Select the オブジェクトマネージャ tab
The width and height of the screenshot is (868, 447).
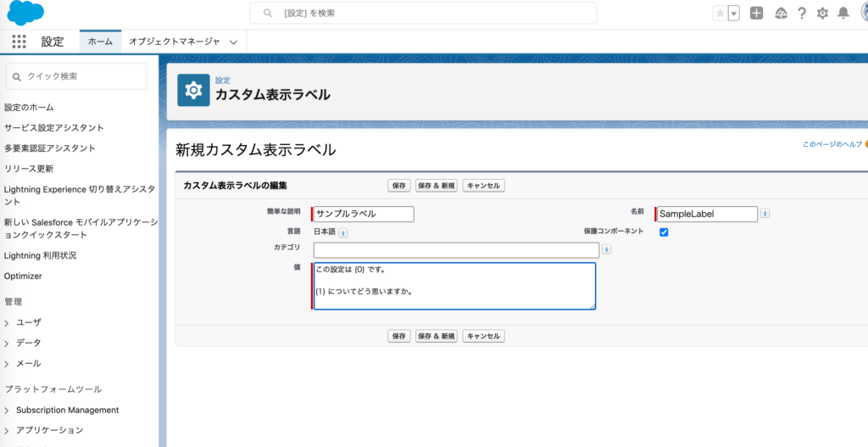174,42
